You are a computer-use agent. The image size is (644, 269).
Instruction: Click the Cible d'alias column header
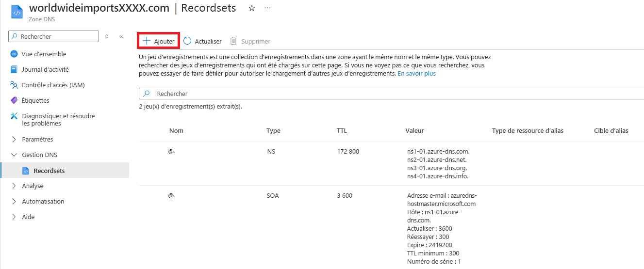611,131
